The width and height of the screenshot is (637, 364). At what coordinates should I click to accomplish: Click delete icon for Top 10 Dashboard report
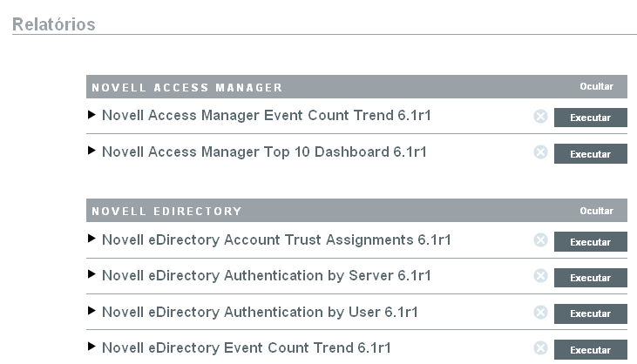click(540, 152)
